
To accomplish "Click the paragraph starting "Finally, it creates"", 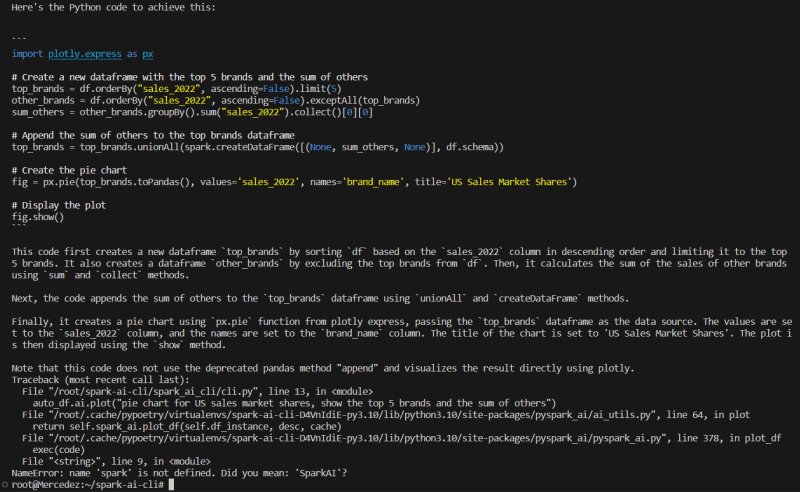I will 402,333.
